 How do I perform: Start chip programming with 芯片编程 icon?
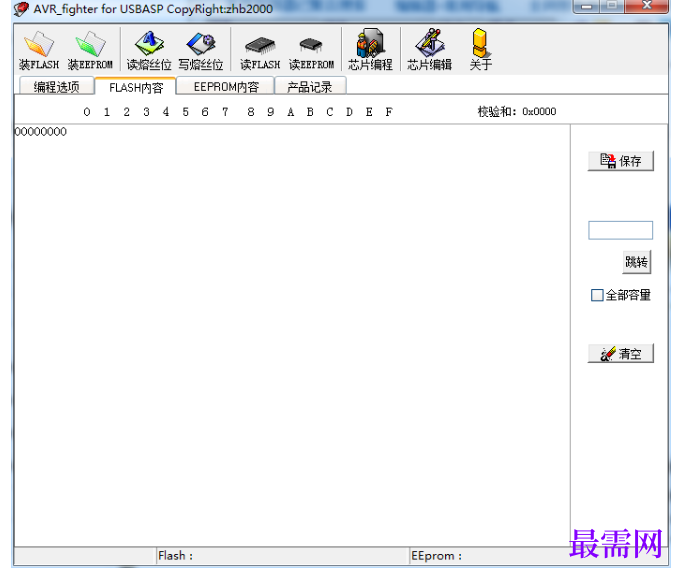[370, 50]
